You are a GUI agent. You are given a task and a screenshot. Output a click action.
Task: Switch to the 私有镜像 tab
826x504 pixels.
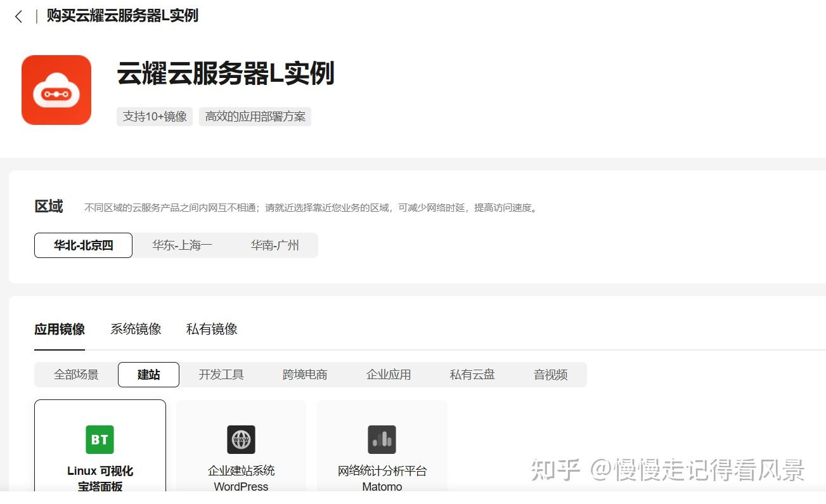(210, 328)
